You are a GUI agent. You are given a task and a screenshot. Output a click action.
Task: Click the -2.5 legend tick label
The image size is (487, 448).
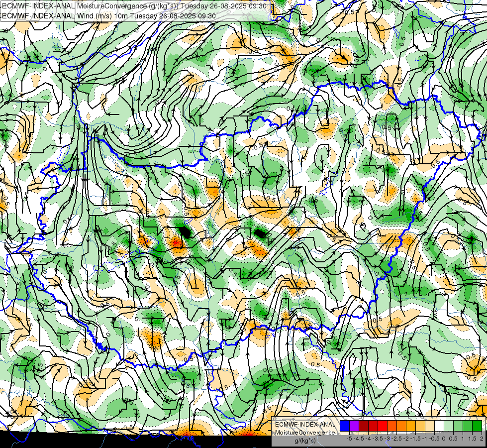[396, 439]
